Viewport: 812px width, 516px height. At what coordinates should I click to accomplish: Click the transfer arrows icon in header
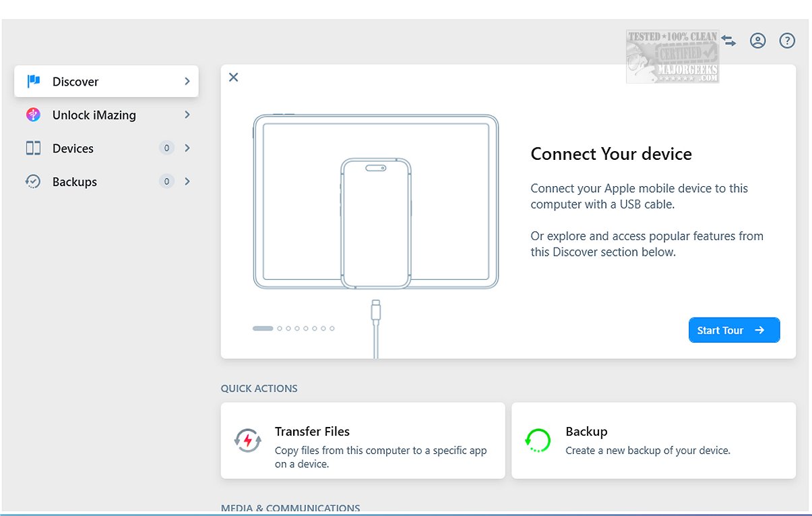tap(728, 40)
